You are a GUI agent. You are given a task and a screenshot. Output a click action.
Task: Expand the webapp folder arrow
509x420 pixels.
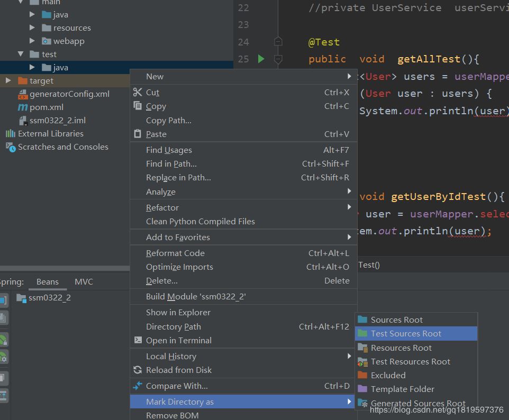pyautogui.click(x=32, y=41)
